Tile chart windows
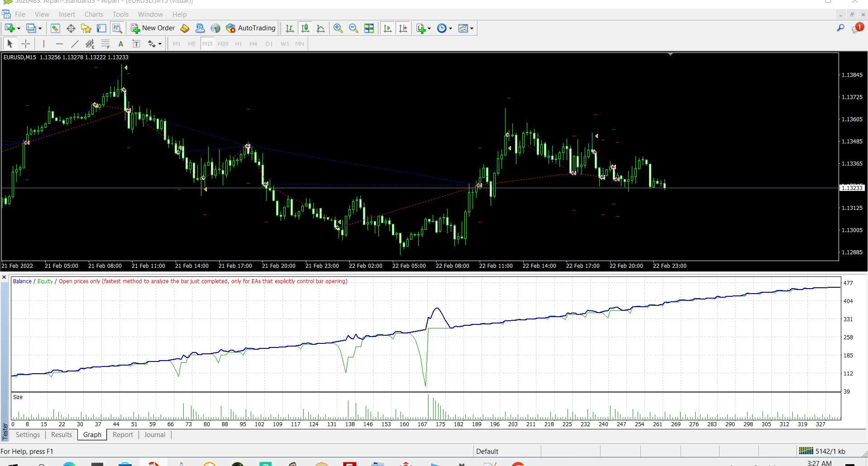 pyautogui.click(x=369, y=29)
